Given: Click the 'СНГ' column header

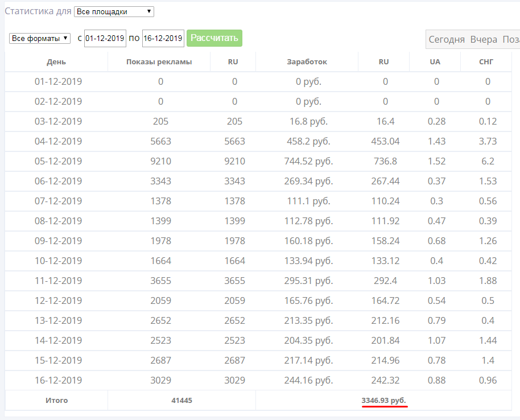Looking at the screenshot, I should [x=486, y=61].
